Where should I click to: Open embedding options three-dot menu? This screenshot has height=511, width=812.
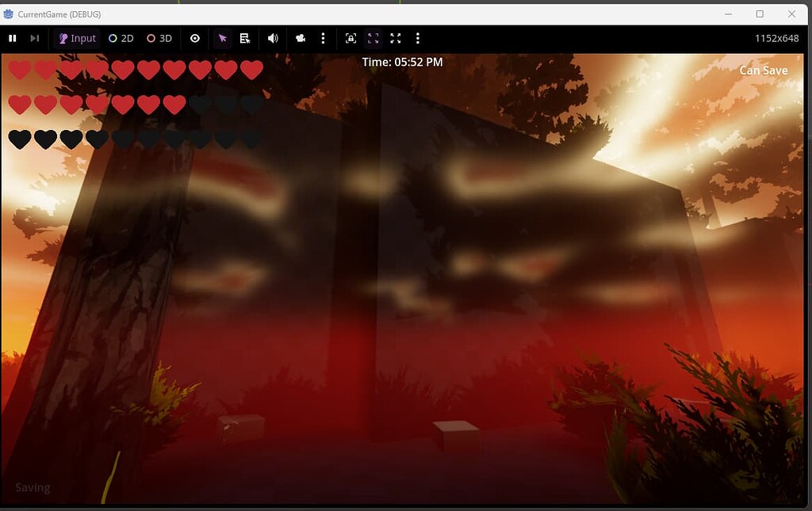coord(418,38)
